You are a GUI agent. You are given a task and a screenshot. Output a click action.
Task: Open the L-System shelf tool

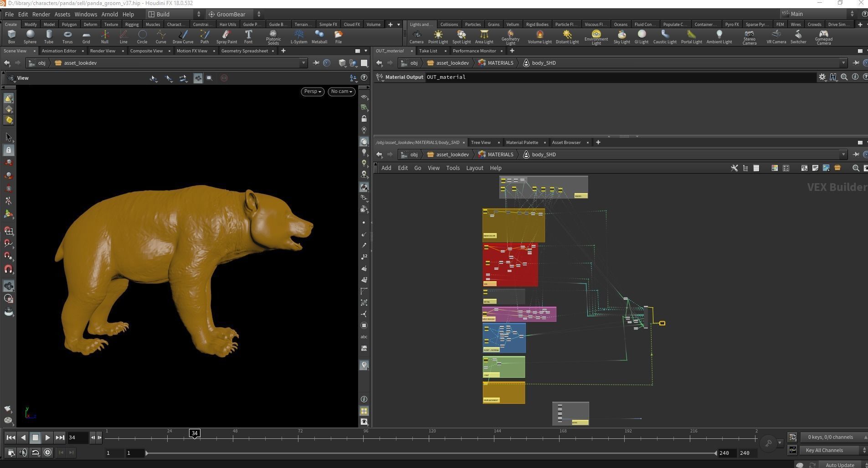pyautogui.click(x=299, y=36)
